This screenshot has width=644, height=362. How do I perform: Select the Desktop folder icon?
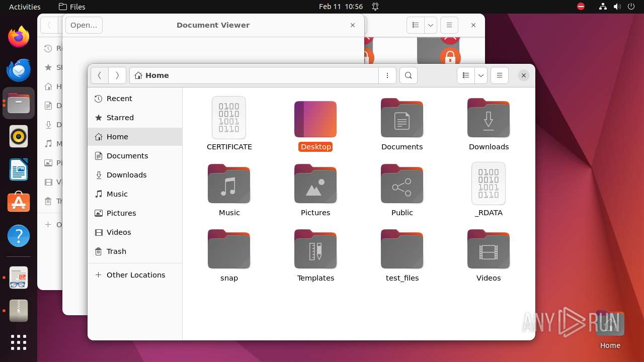[315, 119]
